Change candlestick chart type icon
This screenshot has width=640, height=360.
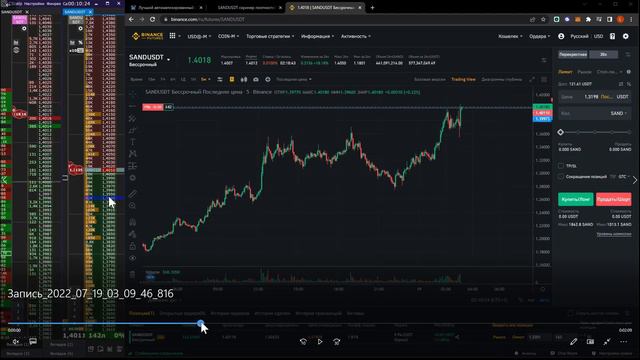tap(244, 79)
